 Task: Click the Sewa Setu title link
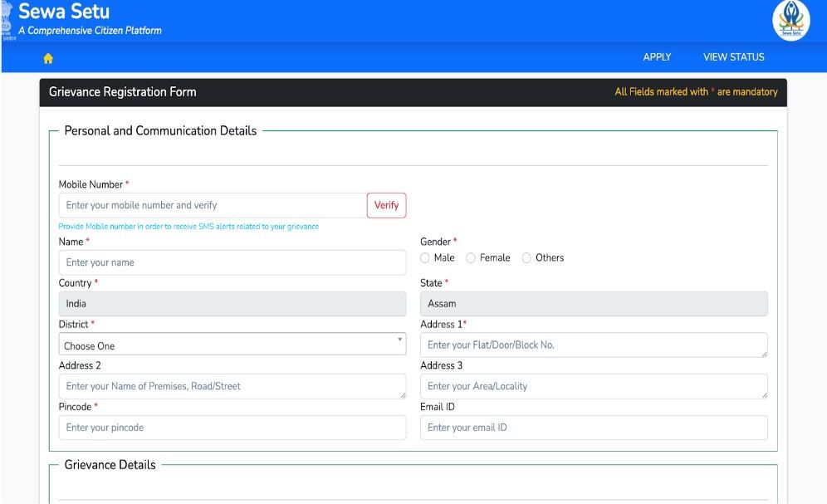click(x=64, y=12)
